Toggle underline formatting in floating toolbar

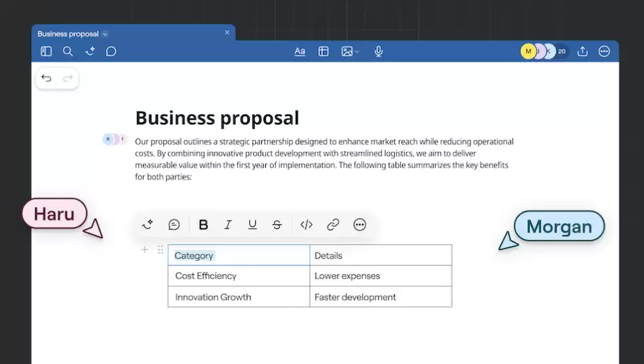253,225
